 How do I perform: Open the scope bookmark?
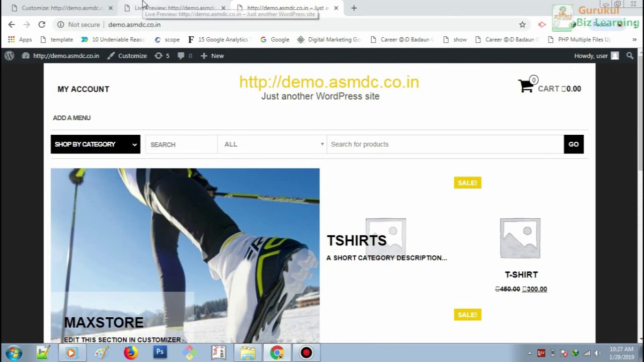[167, 39]
